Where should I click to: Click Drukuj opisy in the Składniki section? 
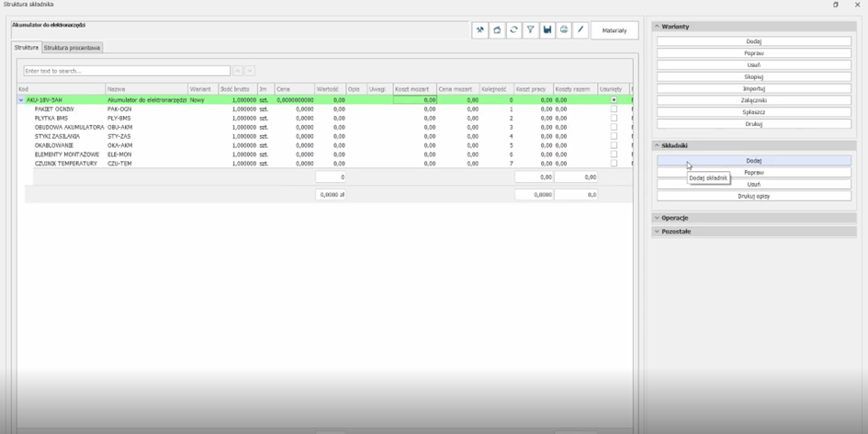point(753,196)
